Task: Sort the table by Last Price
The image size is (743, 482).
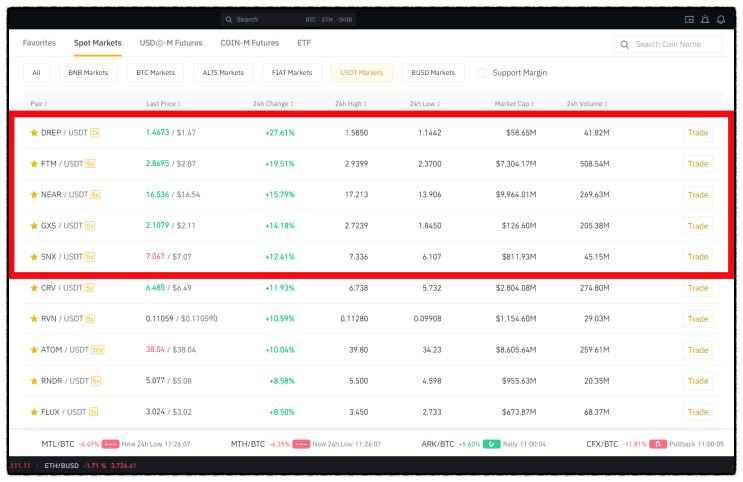Action: pos(163,104)
